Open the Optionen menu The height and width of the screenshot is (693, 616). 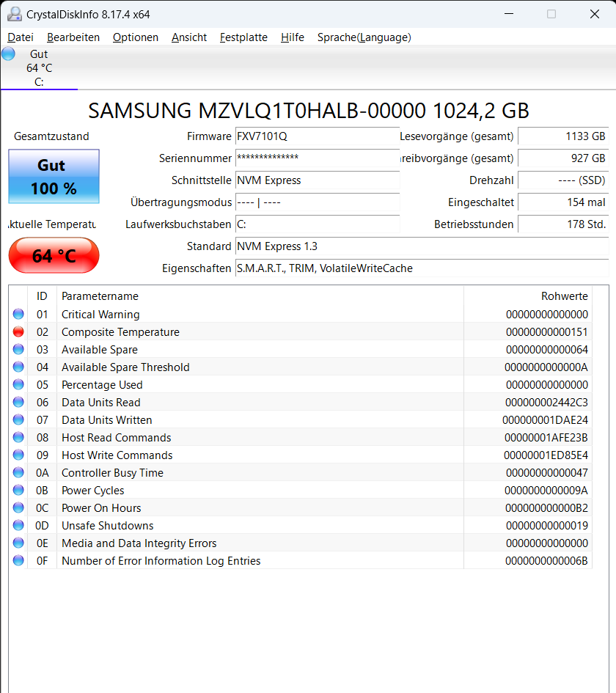[x=135, y=37]
